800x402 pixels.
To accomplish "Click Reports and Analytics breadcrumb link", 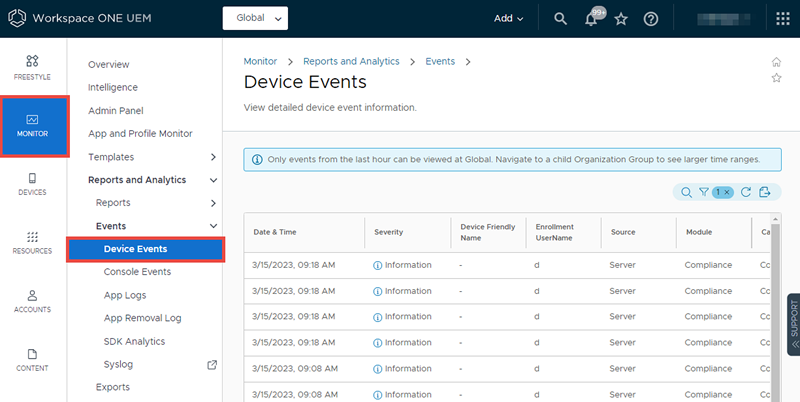I will tap(351, 61).
